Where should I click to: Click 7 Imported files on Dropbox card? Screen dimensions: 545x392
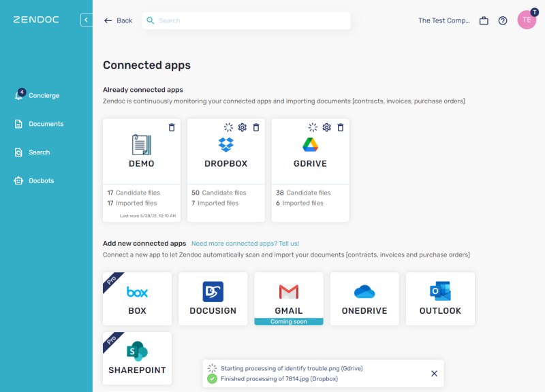pos(215,203)
